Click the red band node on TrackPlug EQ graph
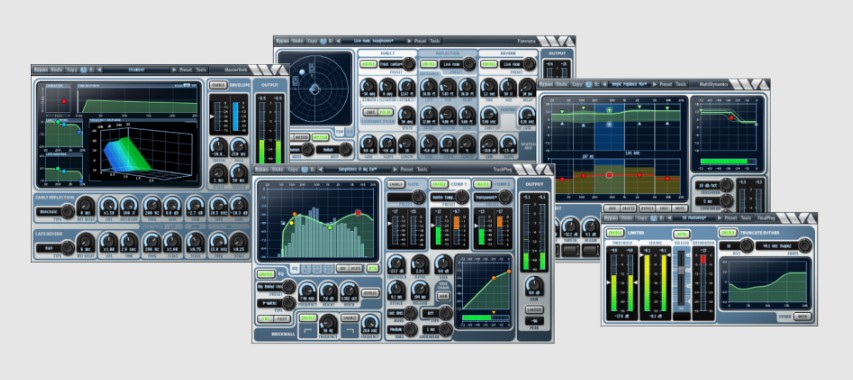This screenshot has height=380, width=853. click(358, 213)
